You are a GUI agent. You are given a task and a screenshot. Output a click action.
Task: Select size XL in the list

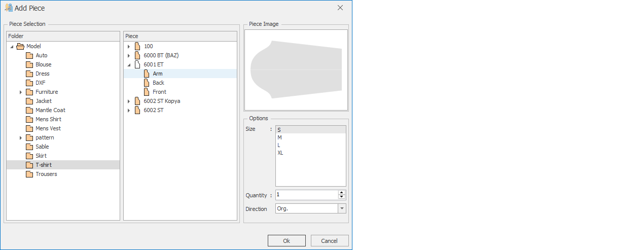pos(280,153)
